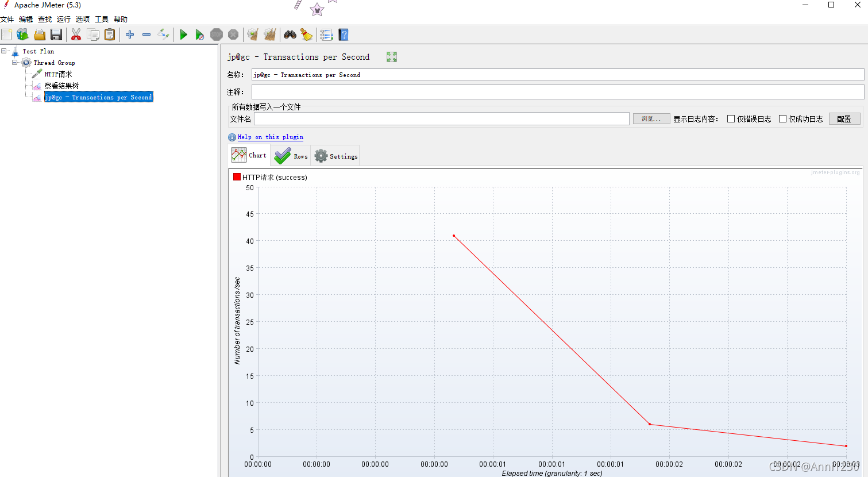Collapse the Thread Group tree node

[15, 63]
